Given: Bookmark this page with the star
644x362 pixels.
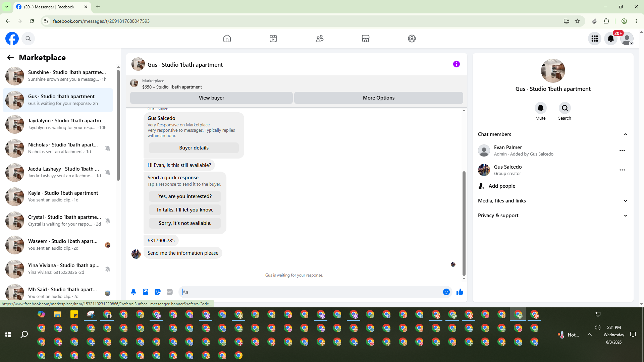Looking at the screenshot, I should [577, 21].
